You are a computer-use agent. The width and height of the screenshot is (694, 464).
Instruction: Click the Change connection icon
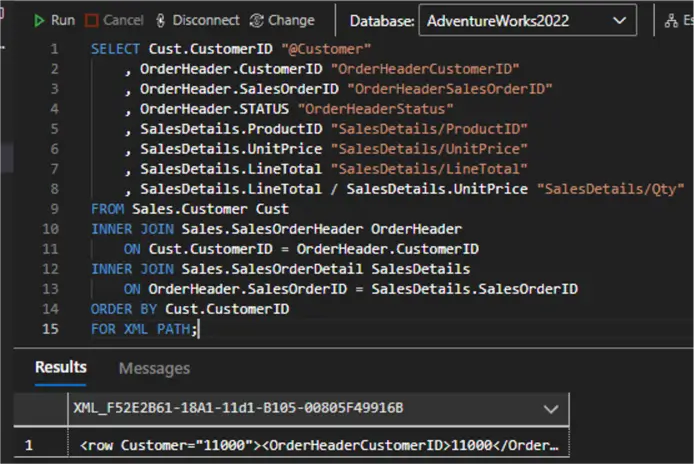(x=257, y=20)
